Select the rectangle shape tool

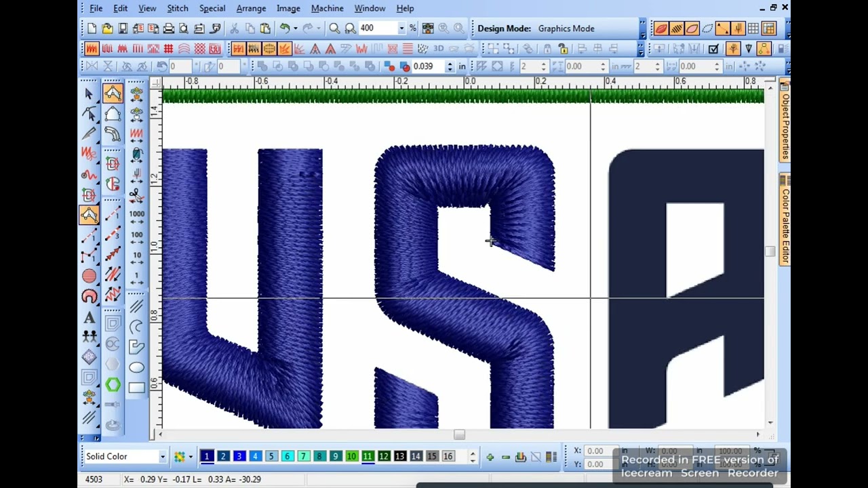136,388
